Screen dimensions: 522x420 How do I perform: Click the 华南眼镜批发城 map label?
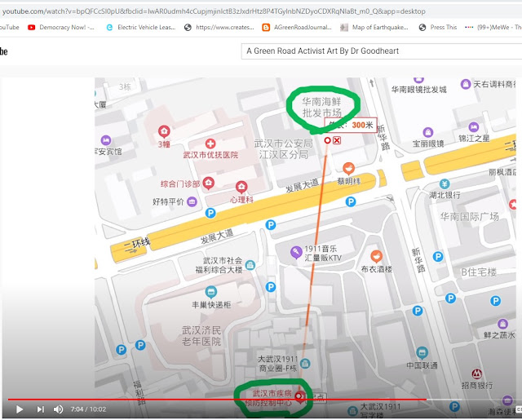pyautogui.click(x=418, y=89)
